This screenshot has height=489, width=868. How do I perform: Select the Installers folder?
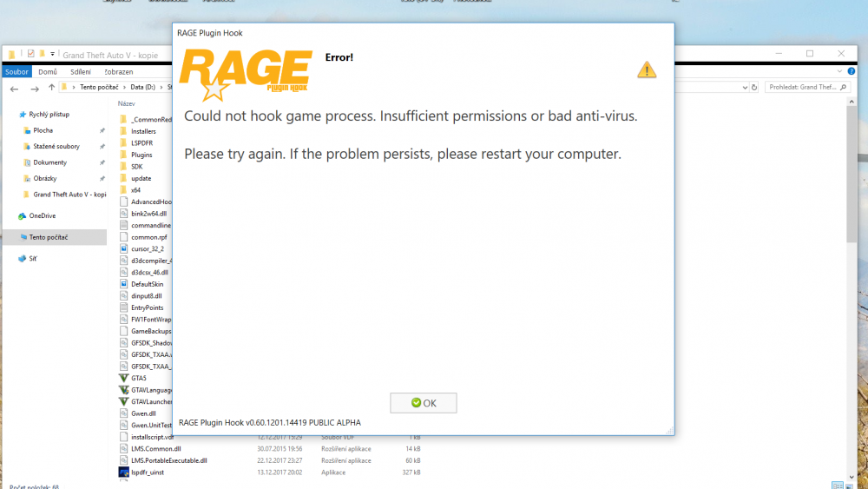(143, 131)
